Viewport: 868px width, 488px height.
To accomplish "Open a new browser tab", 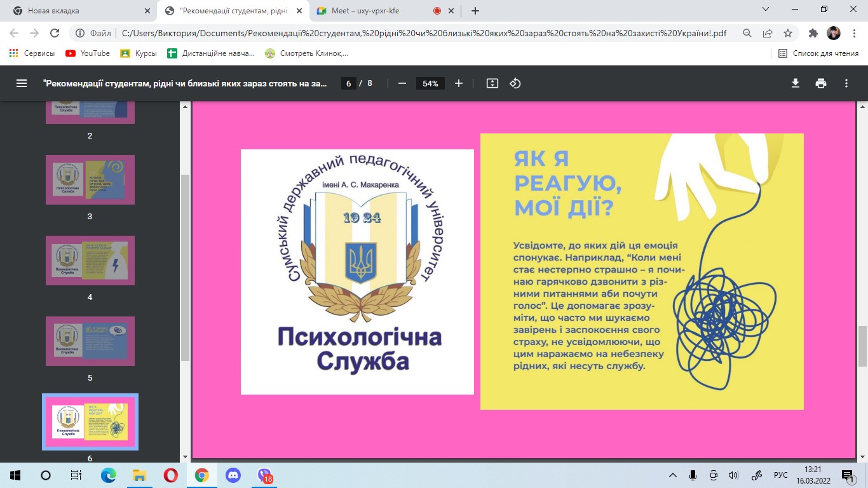I will tap(475, 11).
